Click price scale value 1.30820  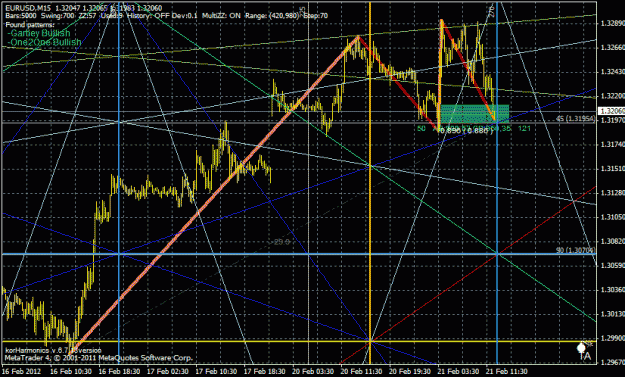pyautogui.click(x=613, y=242)
